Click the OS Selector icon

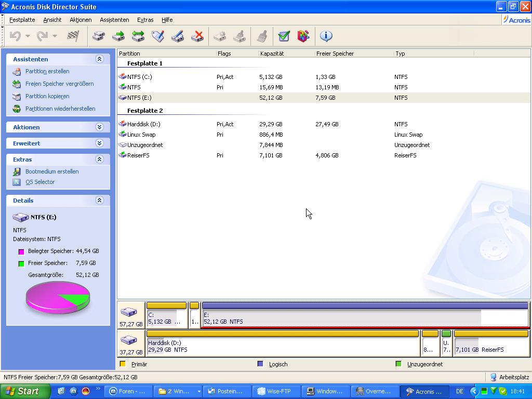(x=17, y=182)
